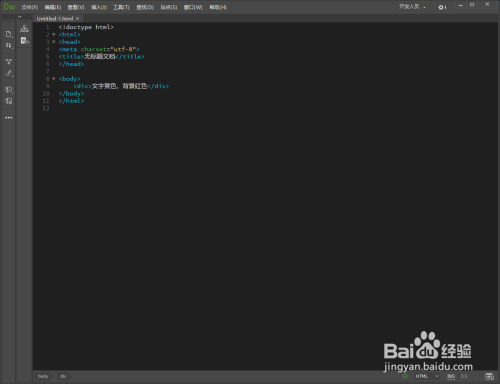Open the real-time preview icon in status bar
Viewport: 500px width, 384px height.
point(489,376)
